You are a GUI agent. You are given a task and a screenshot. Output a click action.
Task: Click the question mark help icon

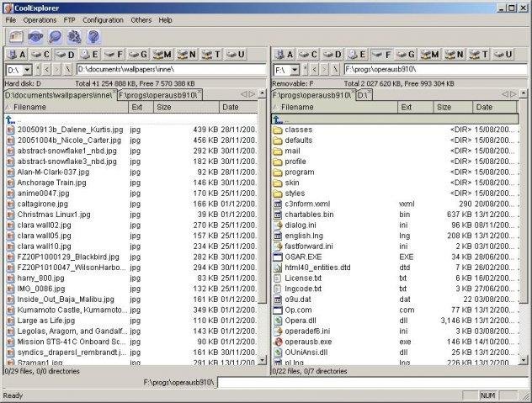[93, 37]
